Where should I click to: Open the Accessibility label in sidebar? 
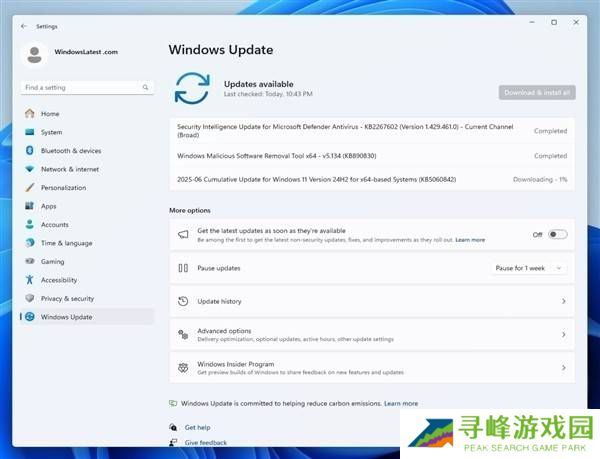coord(59,280)
